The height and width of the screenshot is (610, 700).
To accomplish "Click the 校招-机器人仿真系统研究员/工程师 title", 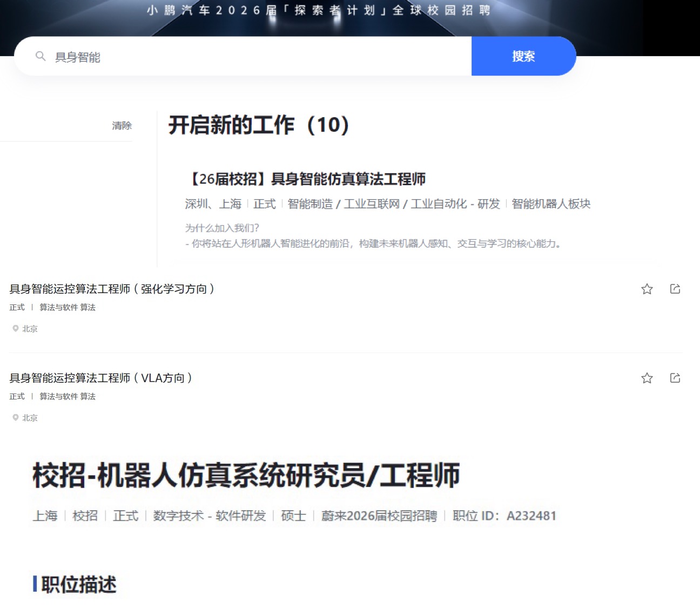I will tap(246, 476).
